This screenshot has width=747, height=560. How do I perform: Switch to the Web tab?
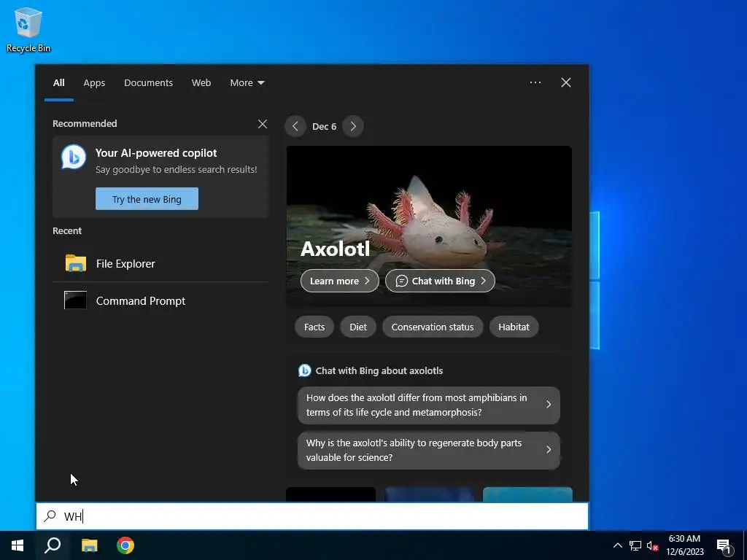(201, 83)
